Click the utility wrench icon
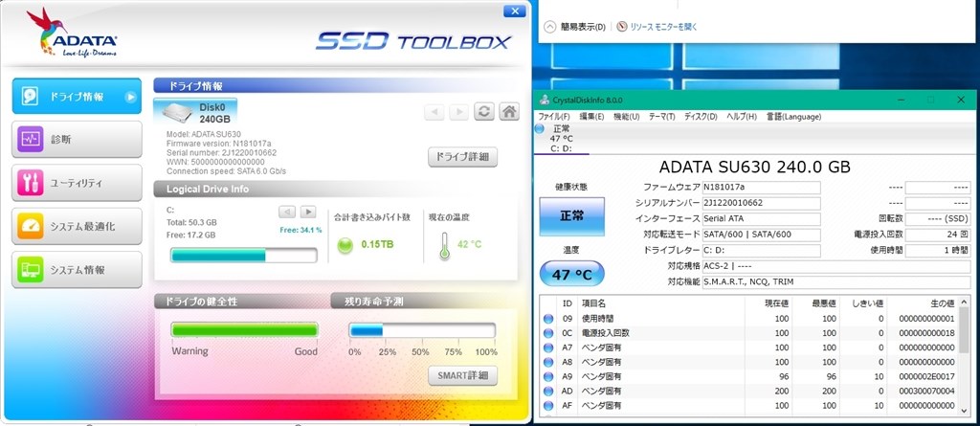Image resolution: width=980 pixels, height=426 pixels. [32, 183]
